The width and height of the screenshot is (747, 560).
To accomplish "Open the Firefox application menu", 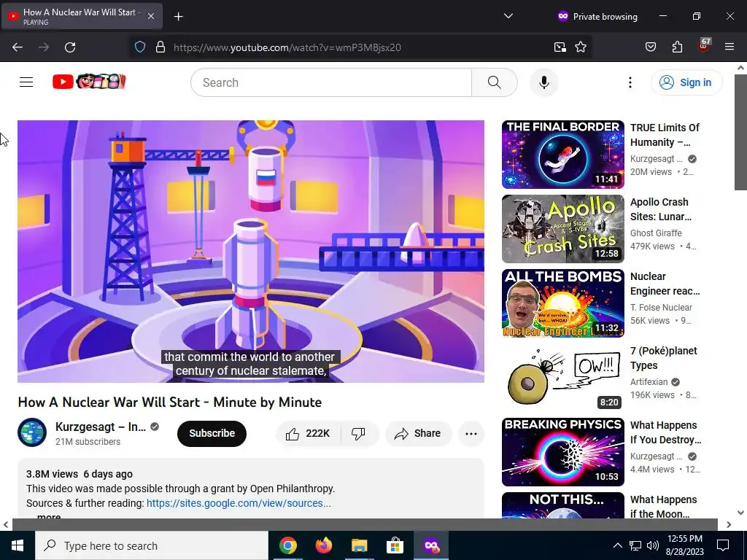I will pos(729,47).
